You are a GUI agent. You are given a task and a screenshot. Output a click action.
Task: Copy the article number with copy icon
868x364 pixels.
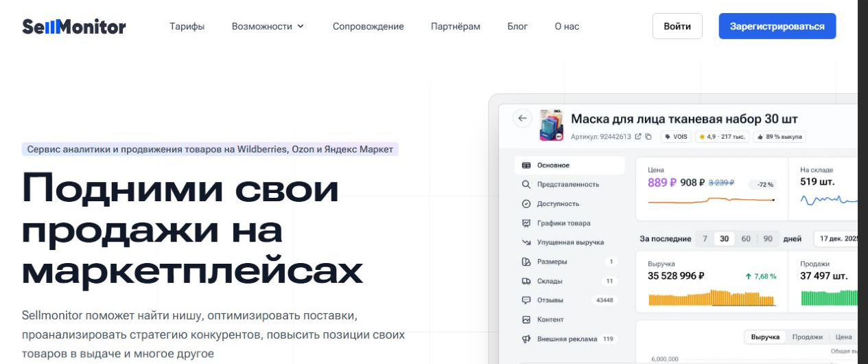coord(648,137)
